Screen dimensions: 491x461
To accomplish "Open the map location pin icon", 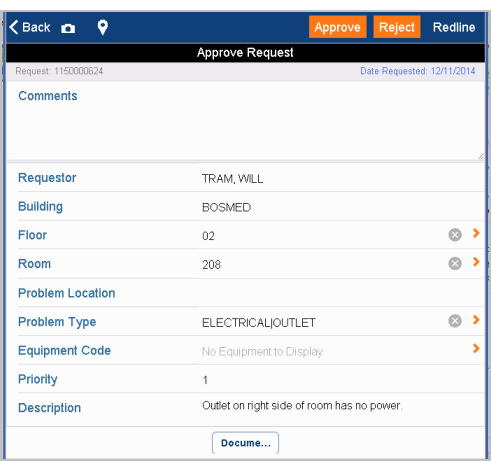I will pos(103,27).
